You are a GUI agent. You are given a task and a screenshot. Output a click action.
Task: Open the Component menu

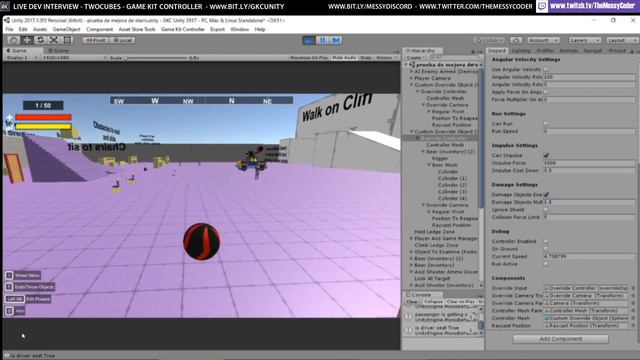[x=99, y=29]
